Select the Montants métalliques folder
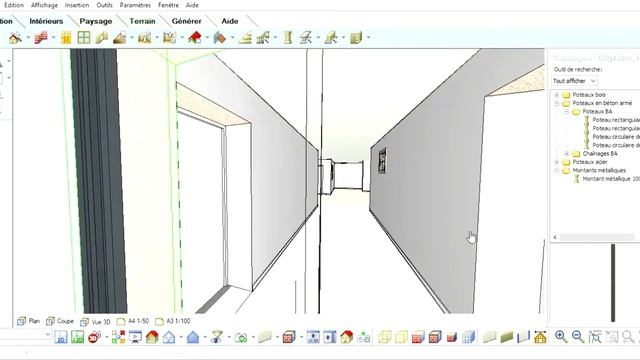This screenshot has height=360, width=640. 599,171
